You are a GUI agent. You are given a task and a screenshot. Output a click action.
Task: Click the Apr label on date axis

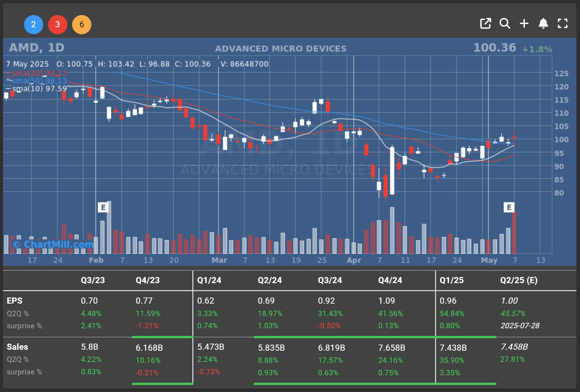click(354, 260)
